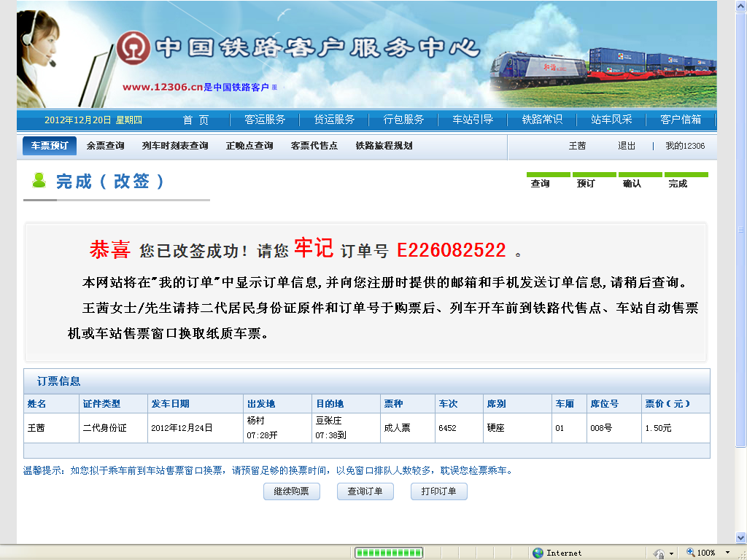Click the header date 2012年12月20日 星期四
The image size is (747, 560).
pos(93,120)
